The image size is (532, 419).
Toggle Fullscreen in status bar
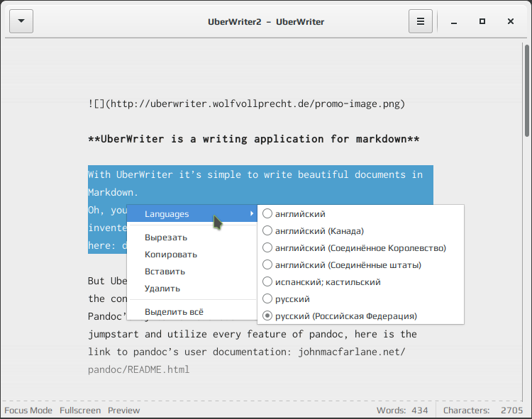[80, 410]
